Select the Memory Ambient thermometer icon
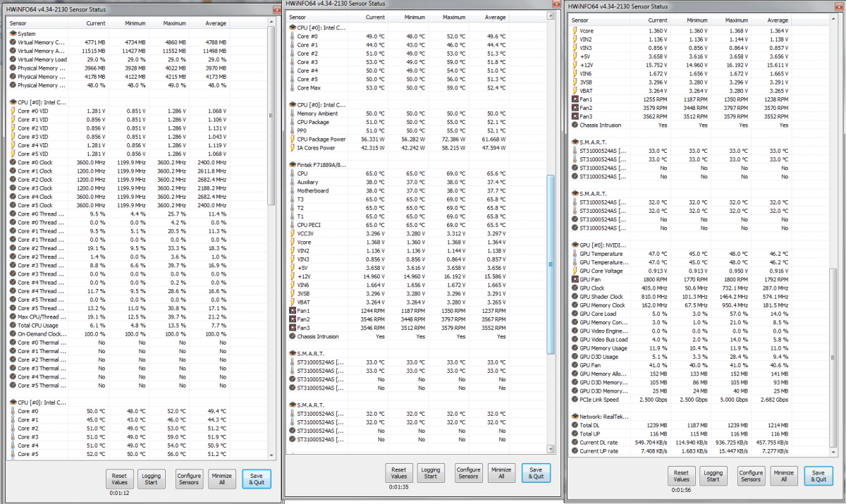 293,113
